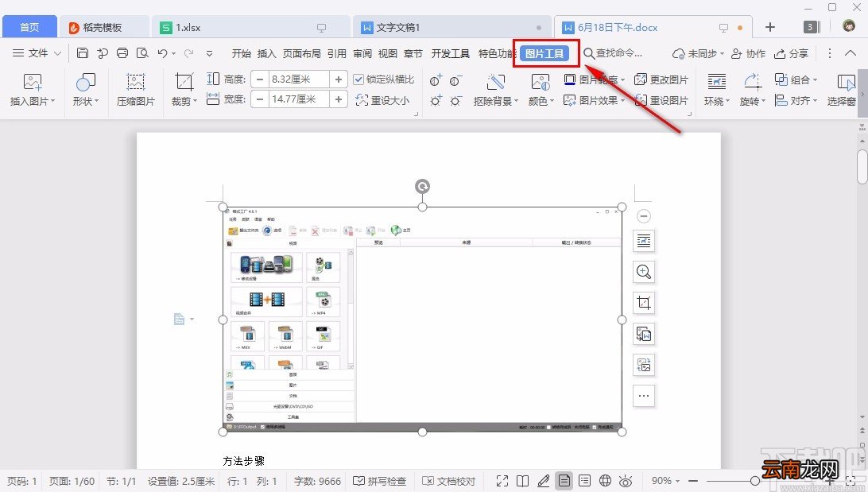Increase brightness icon

(436, 101)
